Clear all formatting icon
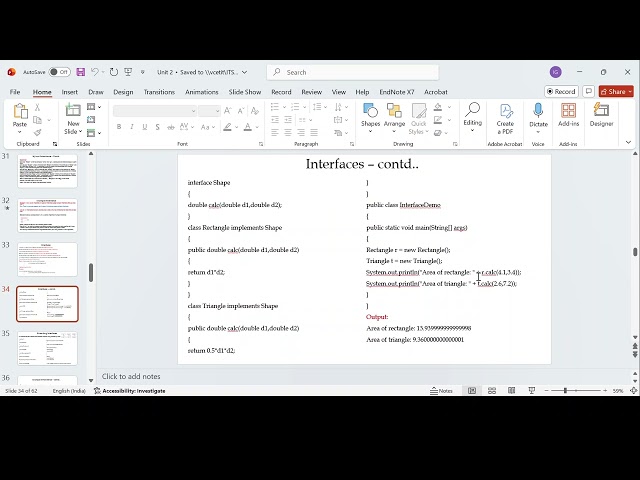This screenshot has width=640, height=480. (x=255, y=111)
